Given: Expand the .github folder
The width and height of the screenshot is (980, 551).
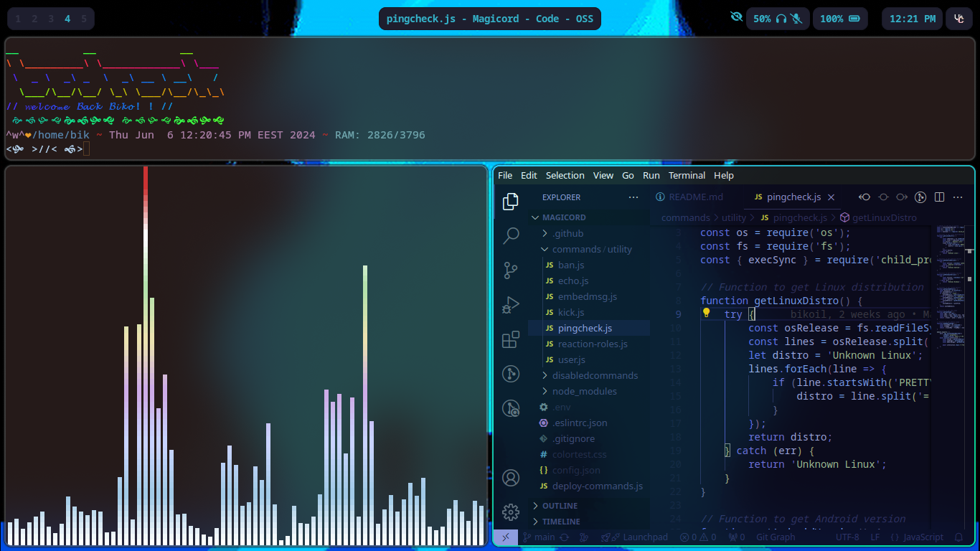Looking at the screenshot, I should [x=589, y=233].
